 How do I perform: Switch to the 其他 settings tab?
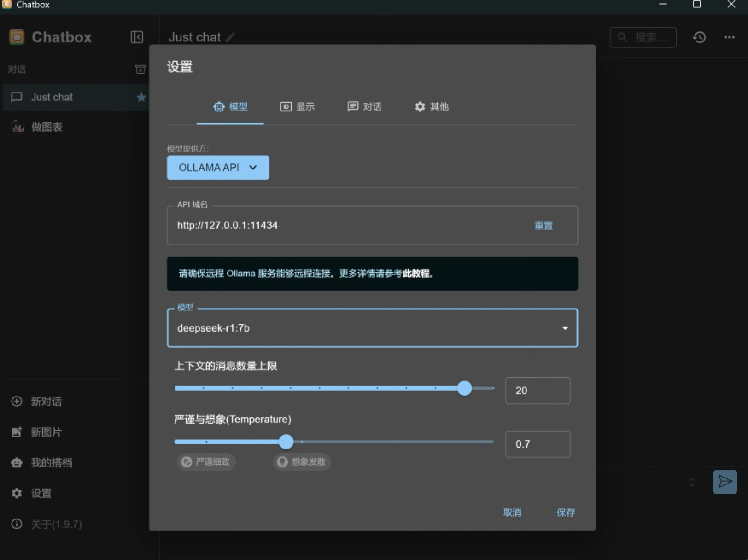click(x=432, y=107)
